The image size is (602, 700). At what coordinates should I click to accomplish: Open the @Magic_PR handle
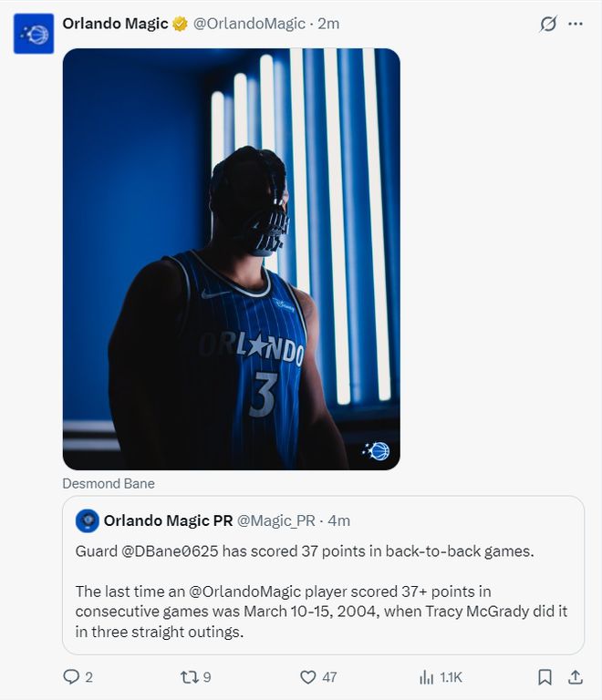point(276,520)
